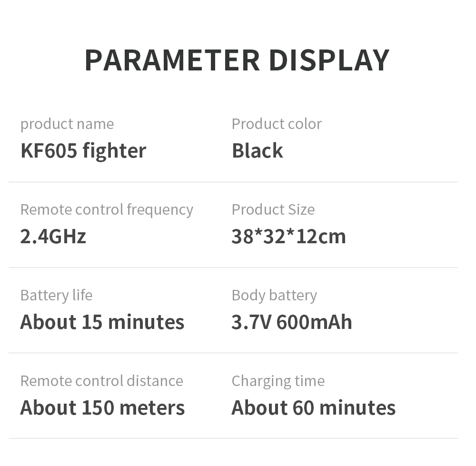
Task: Click the "Remote control frequency" label
Action: 107,210
